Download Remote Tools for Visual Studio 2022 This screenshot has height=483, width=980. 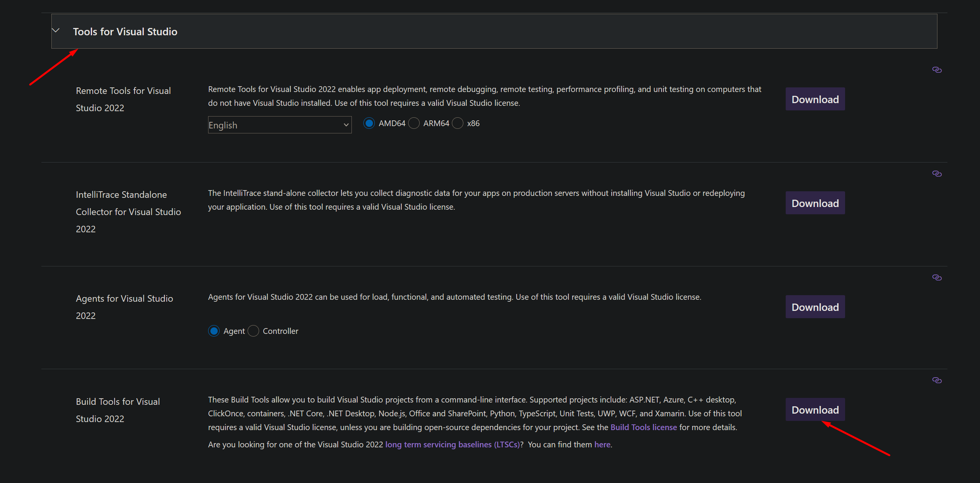point(815,99)
